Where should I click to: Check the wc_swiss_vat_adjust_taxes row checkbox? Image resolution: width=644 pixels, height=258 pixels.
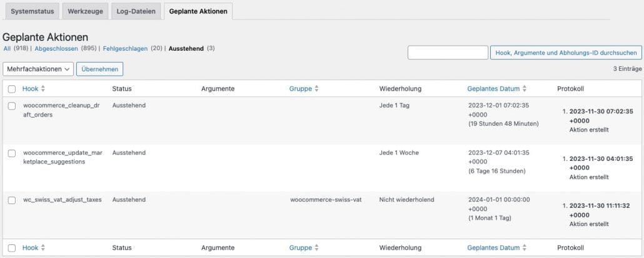tap(12, 200)
